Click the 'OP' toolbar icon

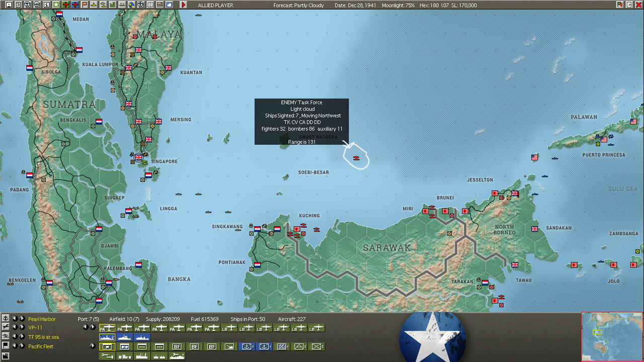(150, 5)
